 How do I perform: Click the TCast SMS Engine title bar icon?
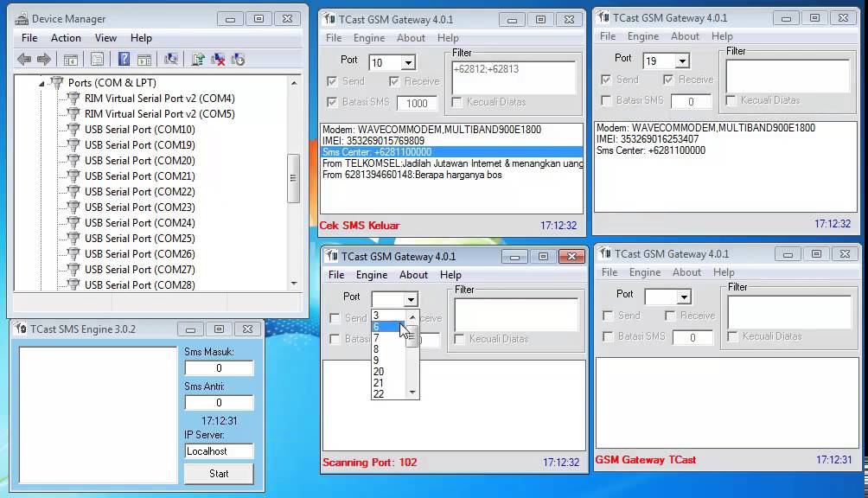pyautogui.click(x=21, y=329)
